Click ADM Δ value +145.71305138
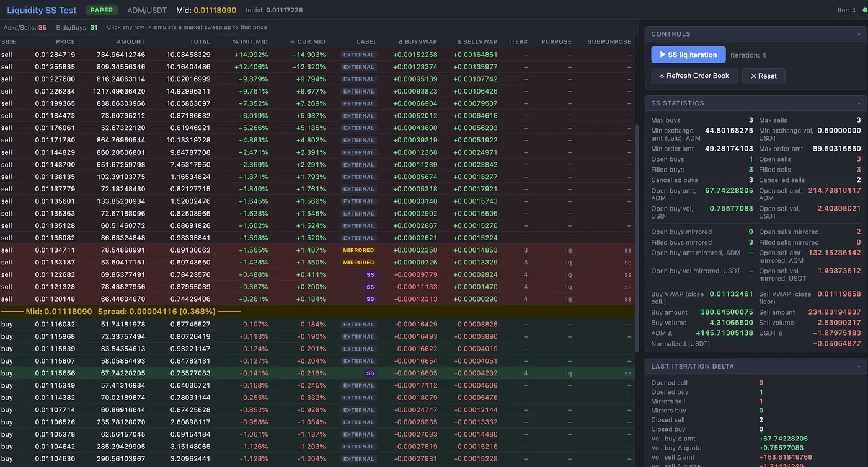868x467 pixels. click(x=725, y=333)
